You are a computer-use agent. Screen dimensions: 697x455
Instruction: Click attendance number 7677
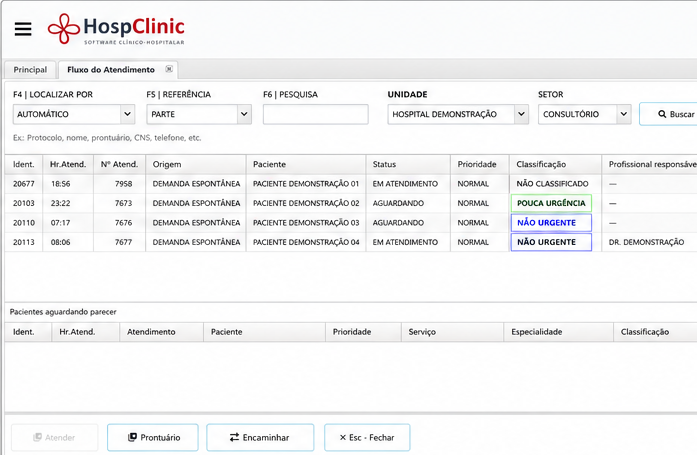click(124, 242)
